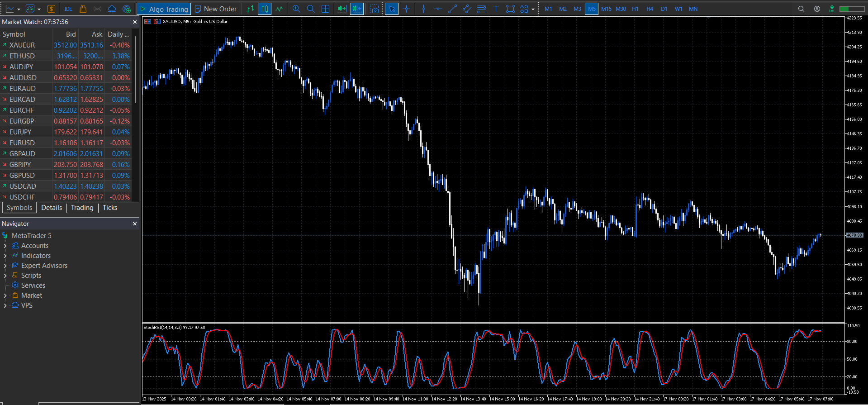The image size is (868, 405).
Task: Open the user account profile icon
Action: coord(817,9)
